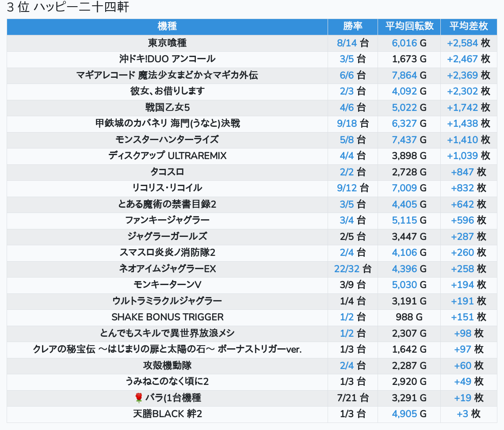The image size is (504, 430).
Task: Select SHAKE BONUS TRIGGER machine name
Action: click(167, 317)
